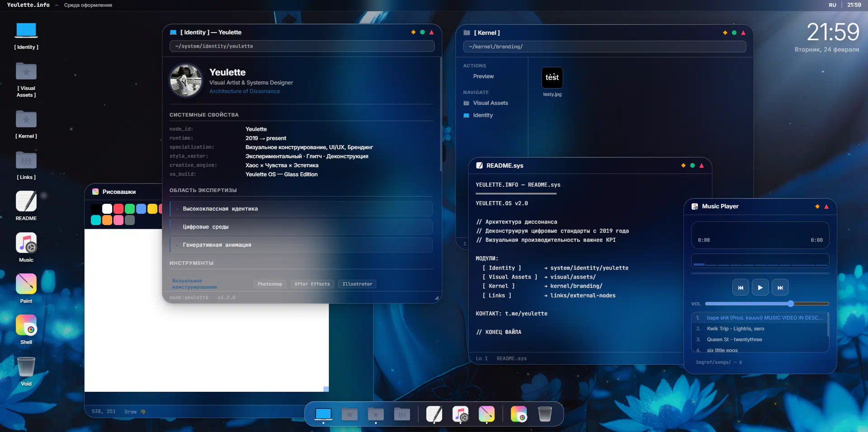Click the Paint icon in the dock
This screenshot has height=432, width=868.
pos(487,414)
